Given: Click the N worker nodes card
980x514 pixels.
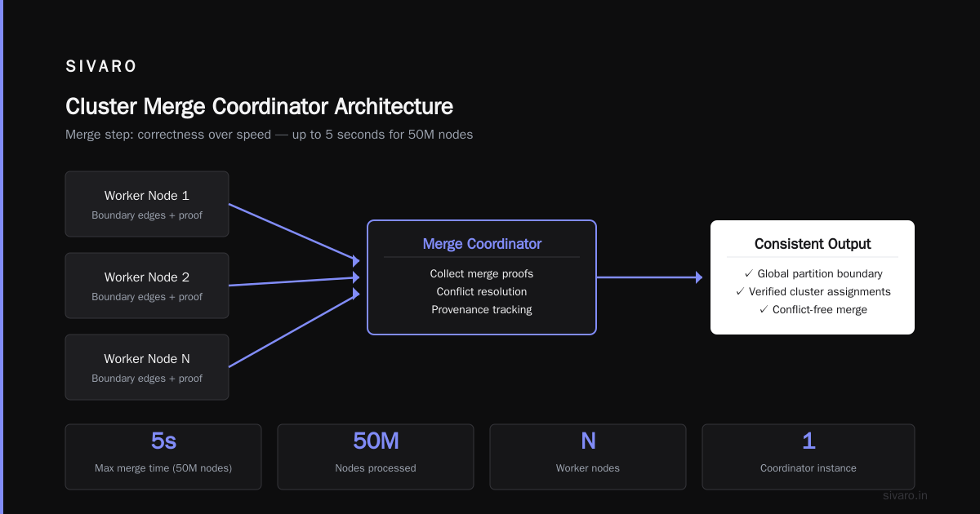Looking at the screenshot, I should pyautogui.click(x=588, y=457).
